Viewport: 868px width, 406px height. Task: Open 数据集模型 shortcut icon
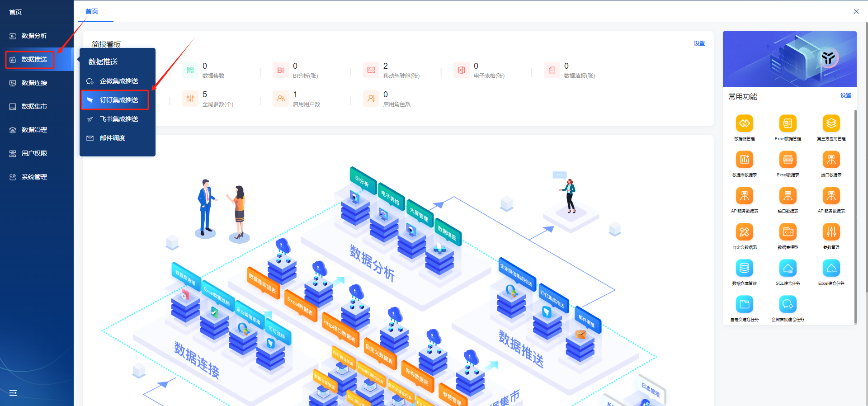coord(788,232)
